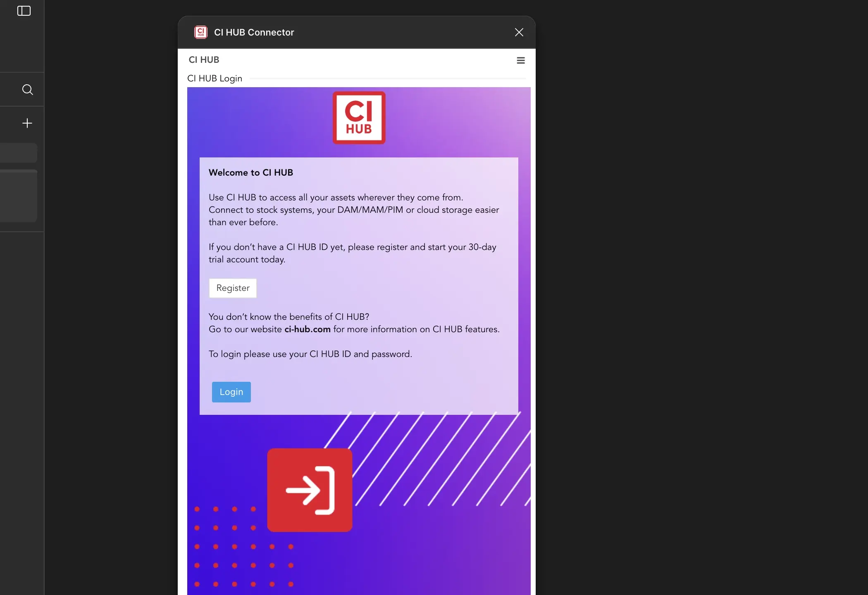Click the 'CI HUB Connector' dialog title

tap(254, 32)
